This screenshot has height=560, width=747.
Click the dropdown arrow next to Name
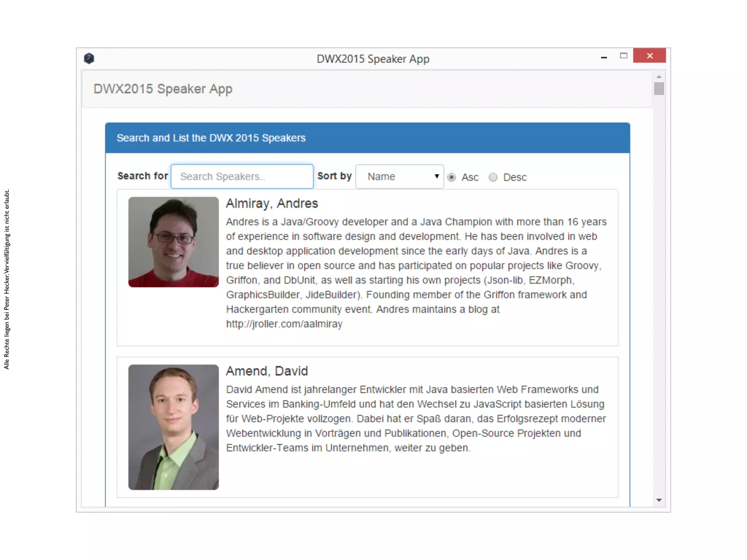click(437, 176)
